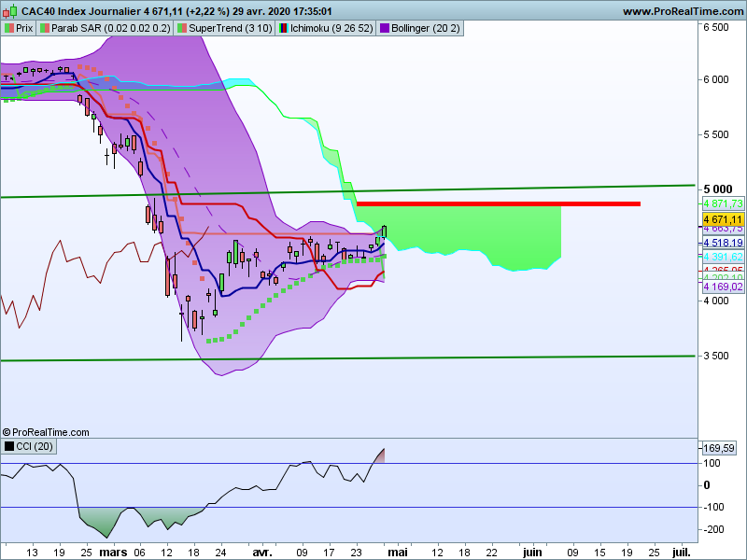Click the mars month label on time axis

coord(113,553)
